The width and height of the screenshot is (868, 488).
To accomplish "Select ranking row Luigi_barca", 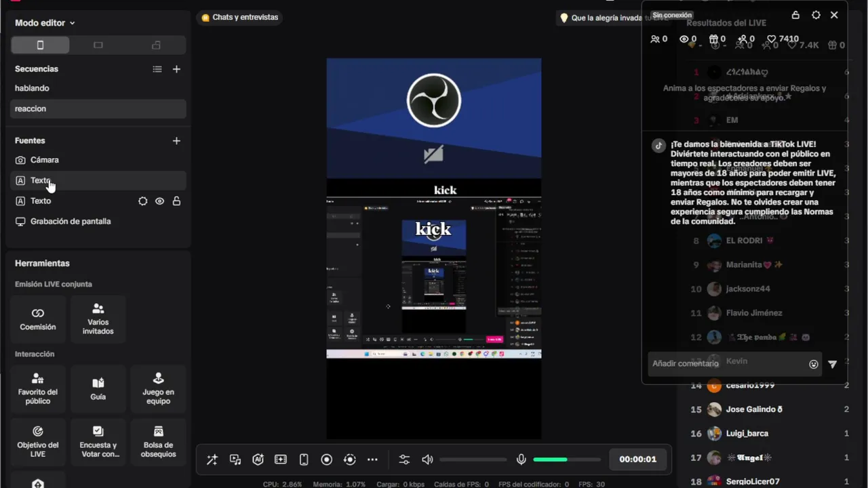I will [x=769, y=434].
